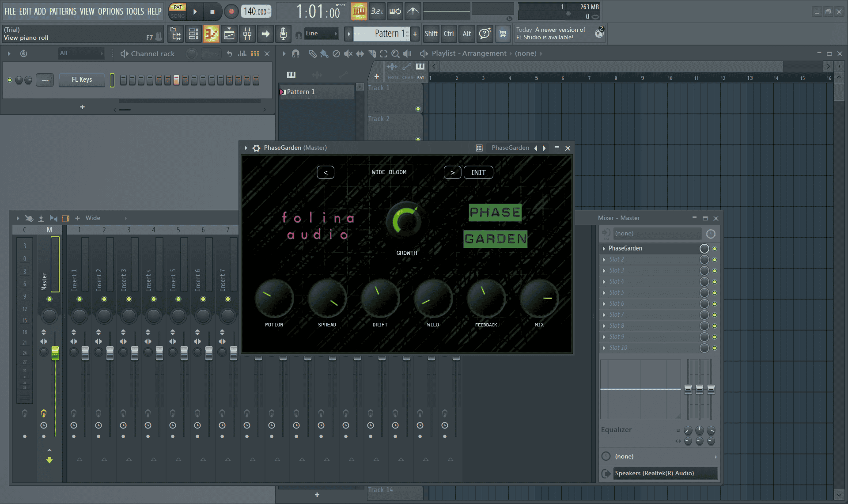Select the playlist Delete tool
The image size is (848, 504).
(336, 53)
